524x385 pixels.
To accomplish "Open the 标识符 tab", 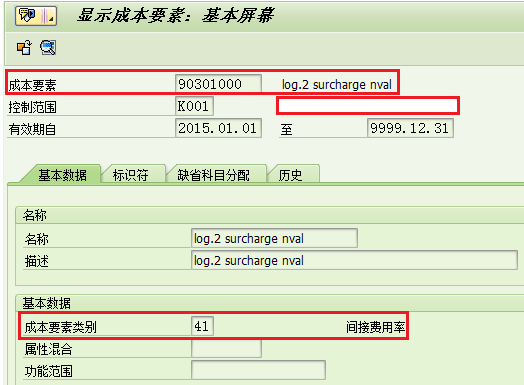I will [x=130, y=175].
